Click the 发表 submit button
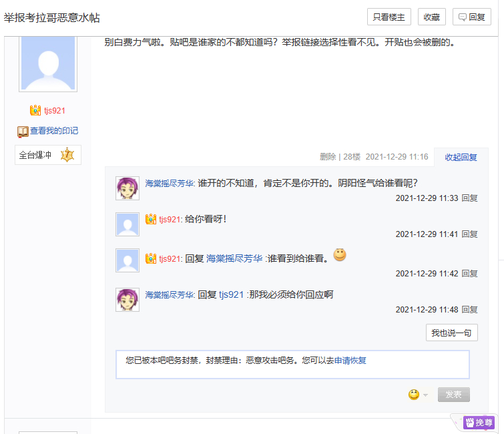504x434 pixels. 453,395
